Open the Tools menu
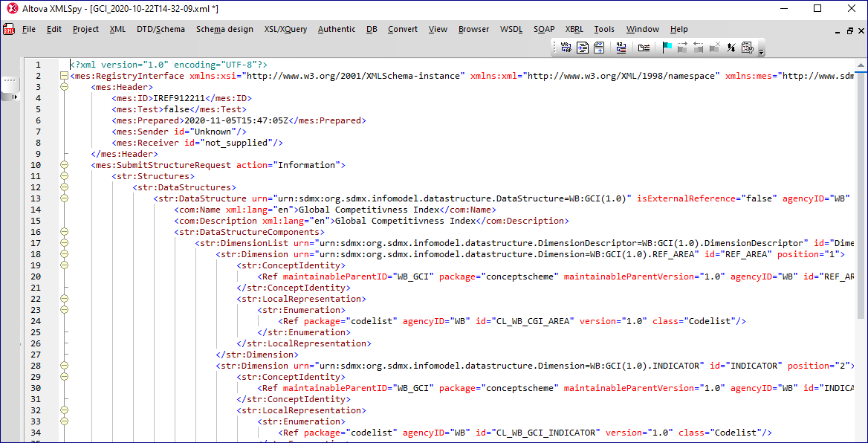 604,30
